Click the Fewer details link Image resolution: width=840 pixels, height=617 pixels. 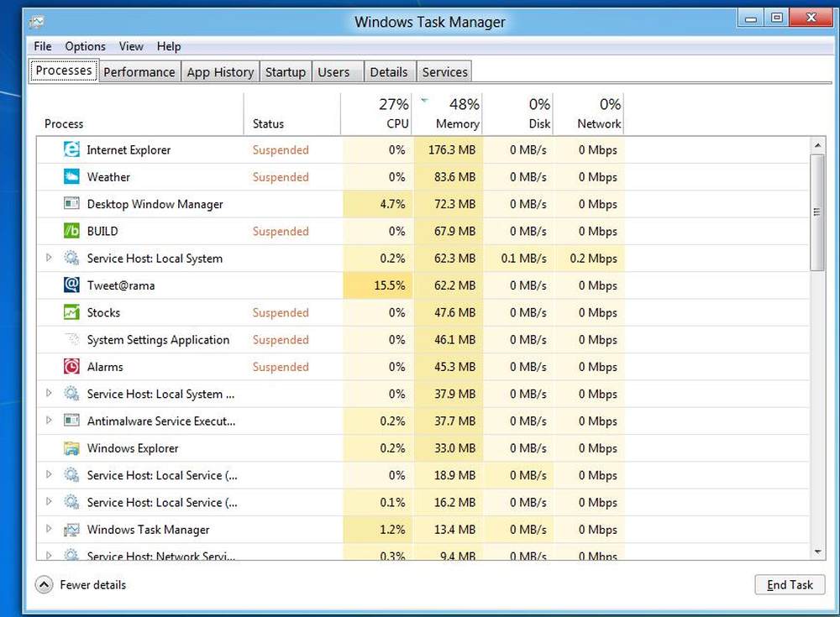tap(92, 585)
